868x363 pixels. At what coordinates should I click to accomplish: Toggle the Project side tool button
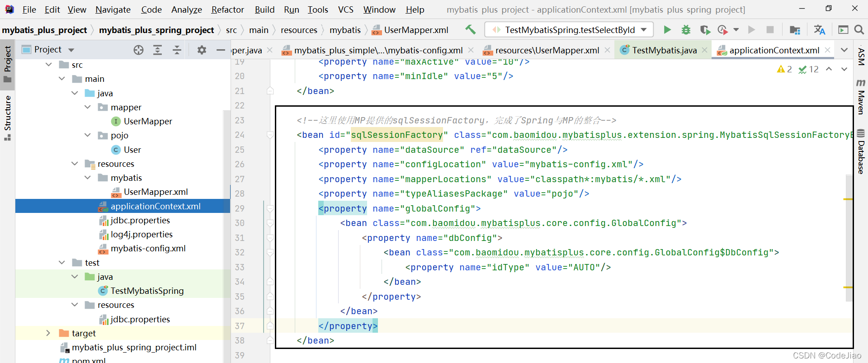point(7,64)
